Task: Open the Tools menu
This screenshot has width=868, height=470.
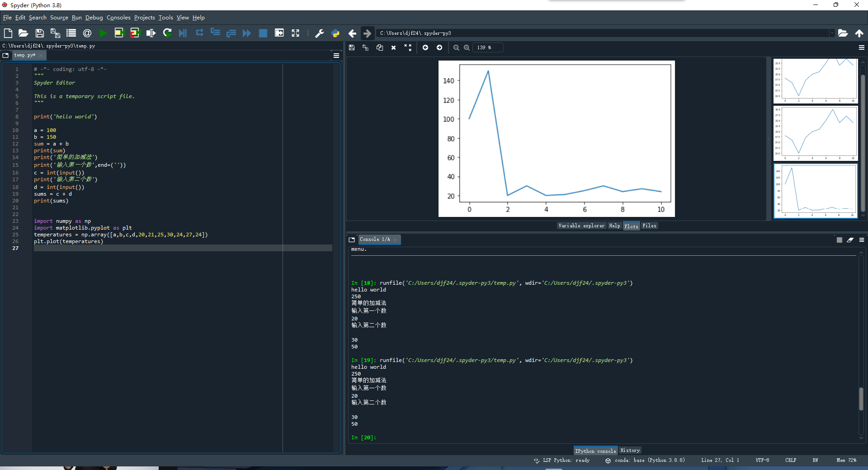Action: click(x=165, y=18)
